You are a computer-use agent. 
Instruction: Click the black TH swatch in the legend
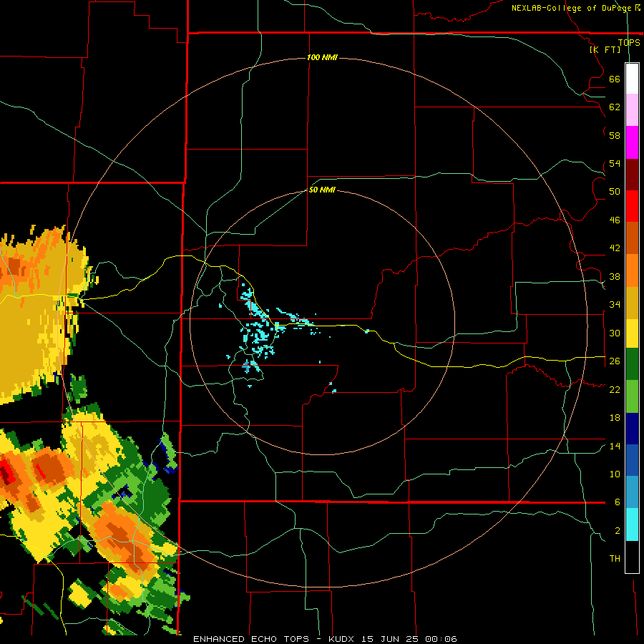pos(632,557)
